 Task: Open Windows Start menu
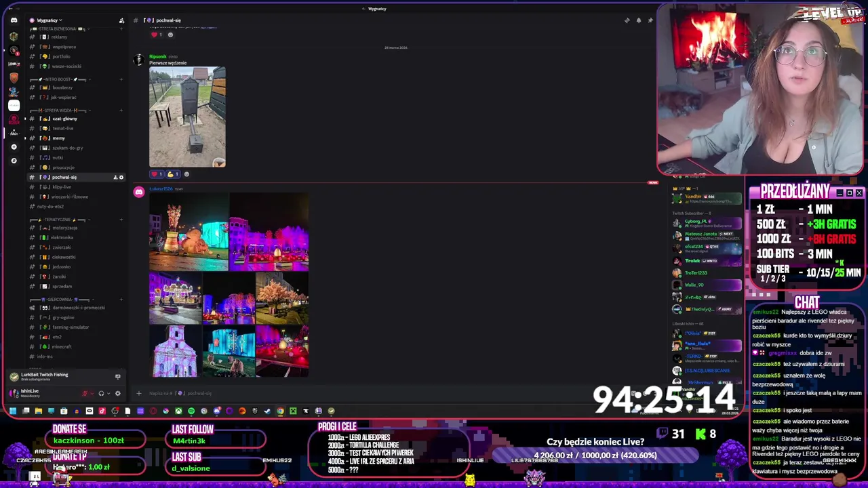(x=13, y=411)
